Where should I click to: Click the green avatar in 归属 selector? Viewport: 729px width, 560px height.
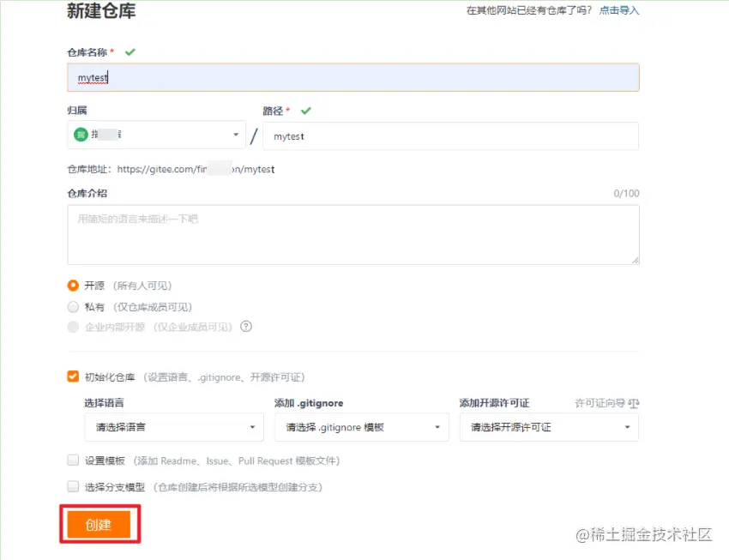click(x=81, y=135)
